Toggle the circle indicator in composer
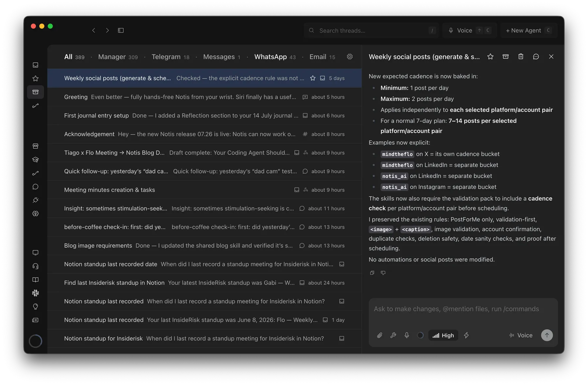This screenshot has height=385, width=588. coord(420,335)
